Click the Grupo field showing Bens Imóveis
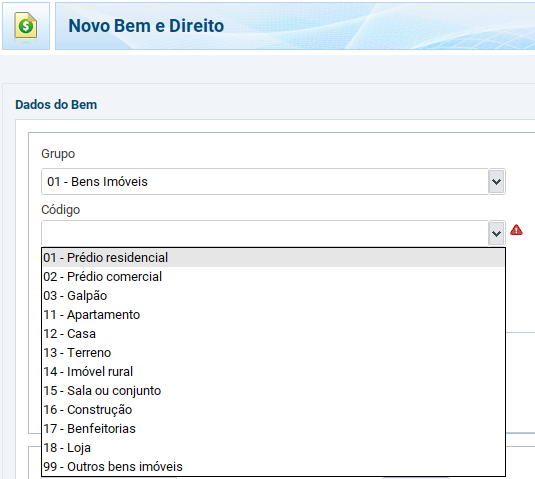 [265, 182]
